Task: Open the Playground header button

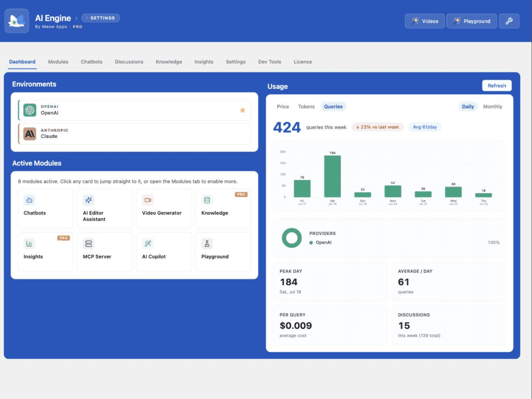Action: pos(472,21)
